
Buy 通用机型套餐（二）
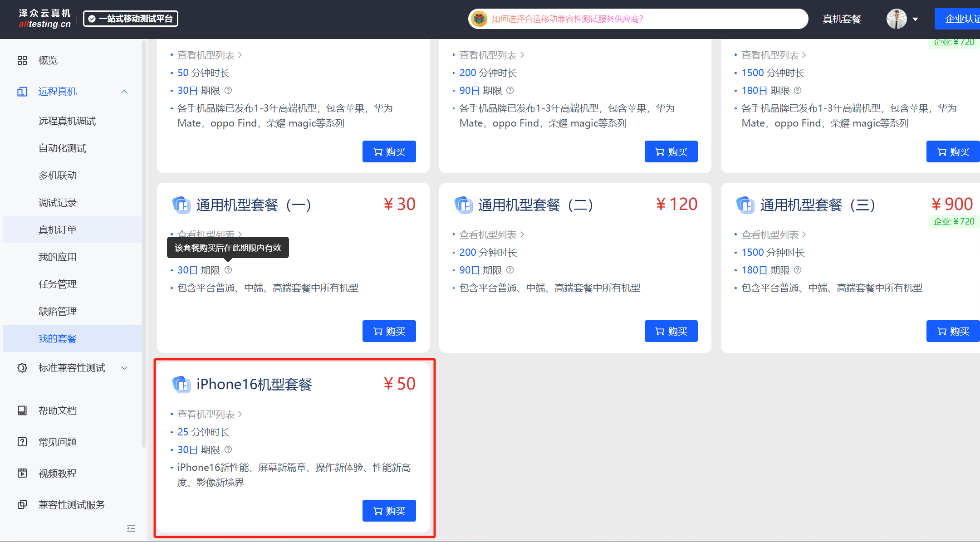pos(671,331)
